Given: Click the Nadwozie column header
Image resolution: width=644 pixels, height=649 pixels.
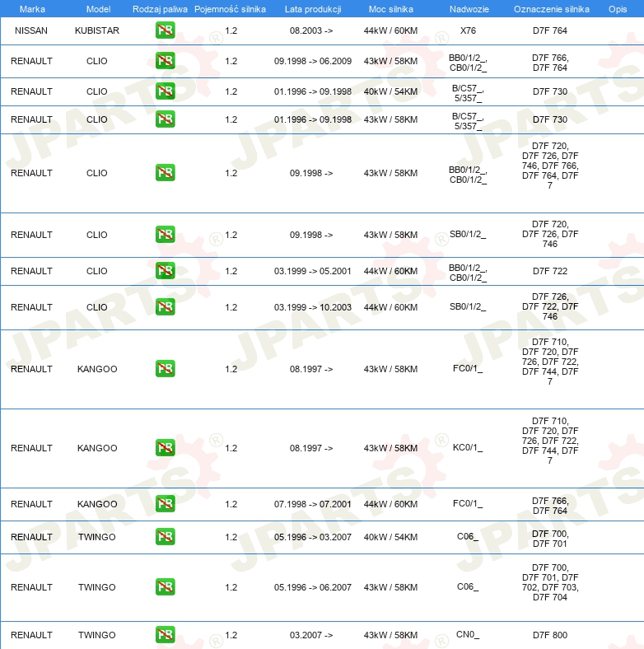Looking at the screenshot, I should (469, 9).
